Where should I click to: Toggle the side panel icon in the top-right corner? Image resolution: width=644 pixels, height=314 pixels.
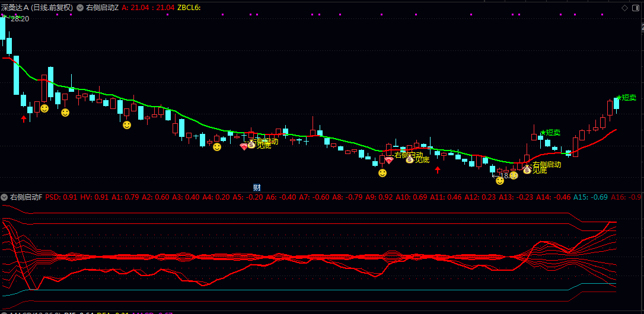click(x=635, y=8)
